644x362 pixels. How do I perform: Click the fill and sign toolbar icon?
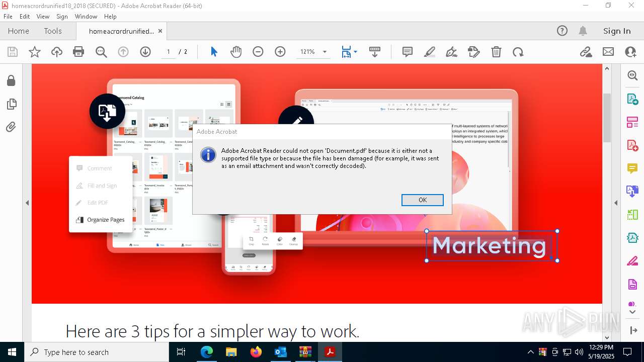pos(474,52)
